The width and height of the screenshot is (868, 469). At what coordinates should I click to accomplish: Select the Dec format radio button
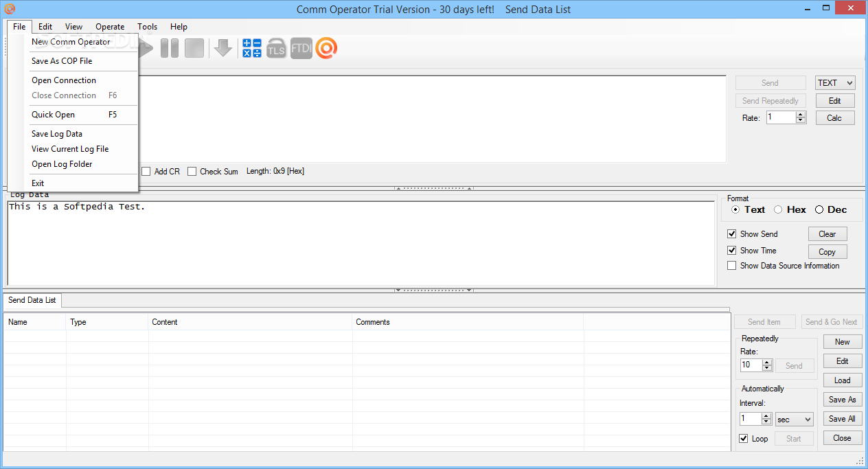tap(819, 209)
